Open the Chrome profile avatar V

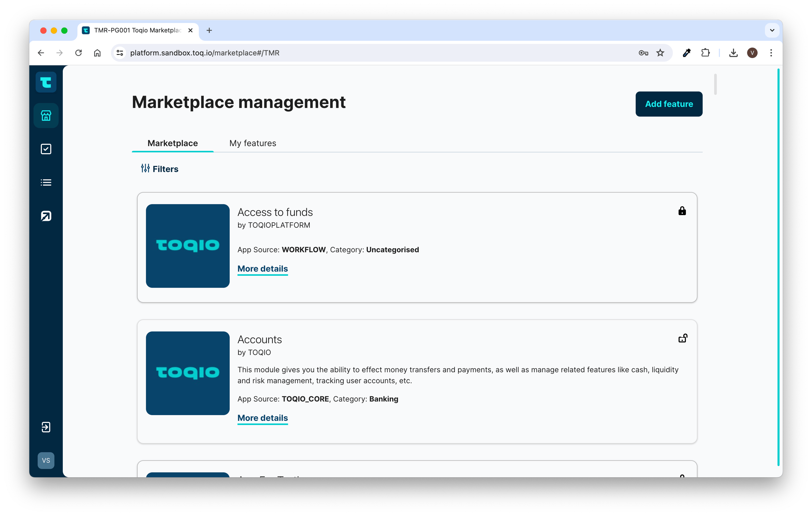[752, 53]
